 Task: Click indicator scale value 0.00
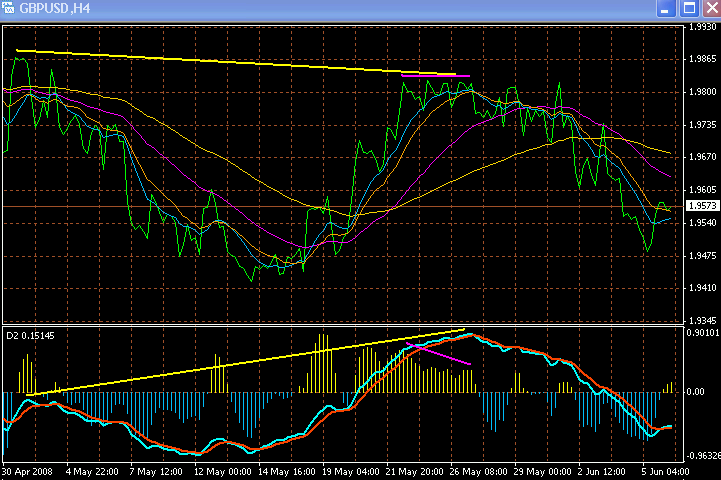click(x=695, y=392)
